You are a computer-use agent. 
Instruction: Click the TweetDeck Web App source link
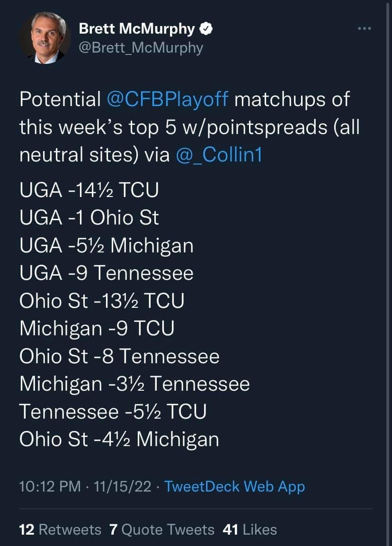click(235, 486)
